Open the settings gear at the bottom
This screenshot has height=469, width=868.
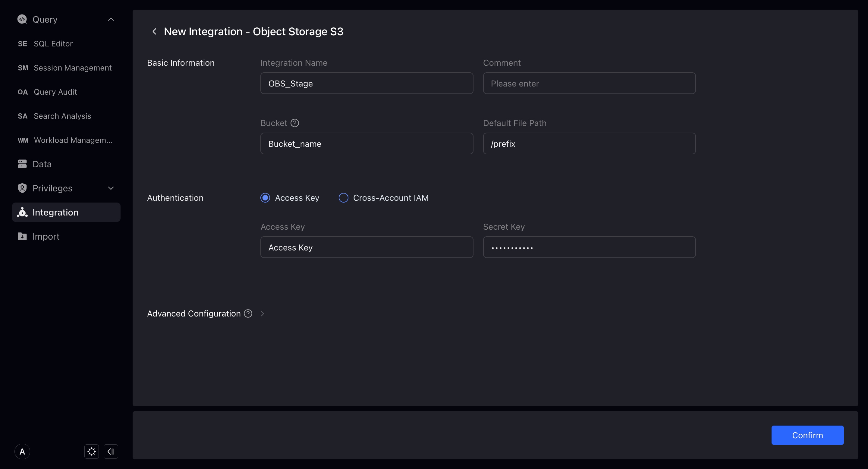pyautogui.click(x=91, y=451)
